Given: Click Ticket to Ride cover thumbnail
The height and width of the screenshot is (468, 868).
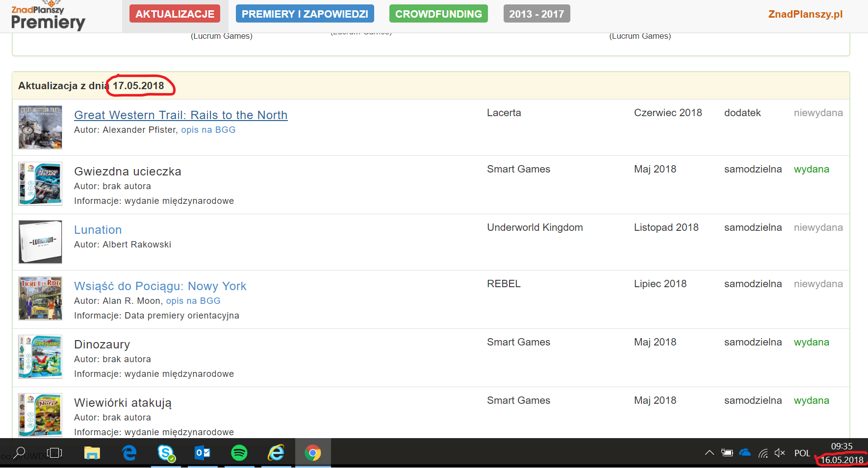Looking at the screenshot, I should tap(40, 298).
